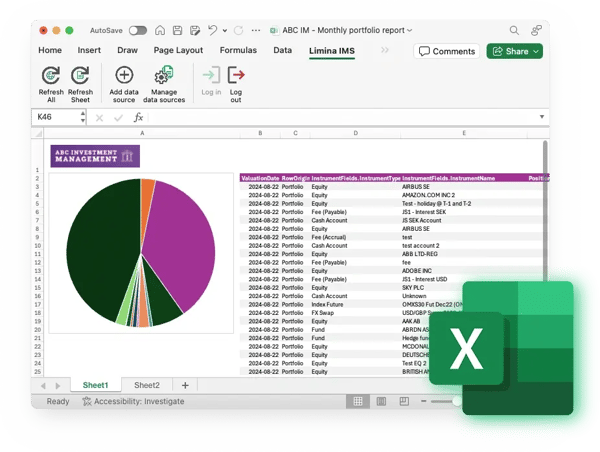Show more ribbon tabs chevron
The height and width of the screenshot is (452, 600).
[x=385, y=50]
